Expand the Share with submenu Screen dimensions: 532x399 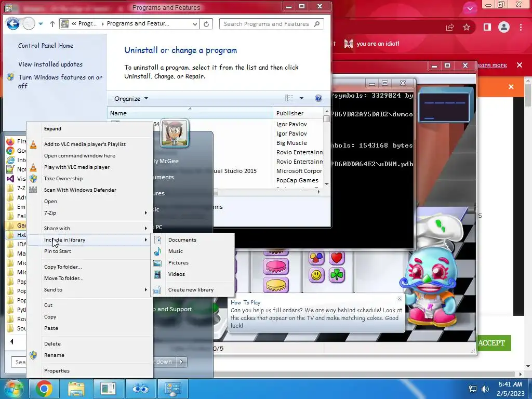(x=89, y=229)
